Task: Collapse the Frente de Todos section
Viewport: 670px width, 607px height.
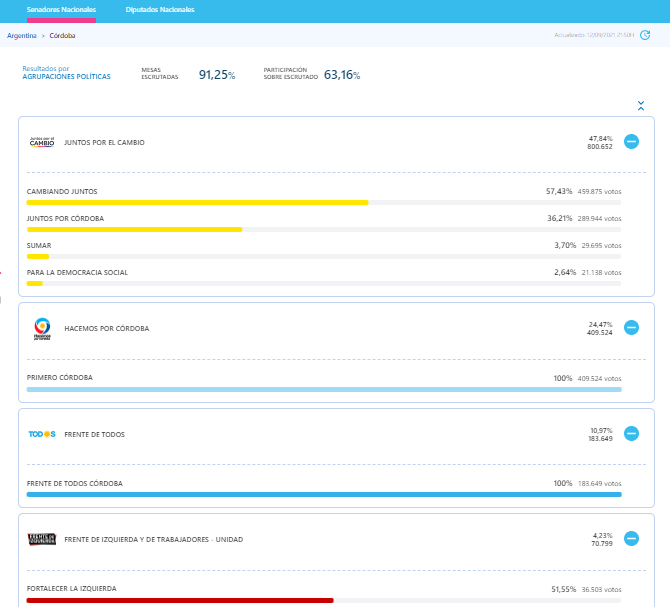Action: (631, 433)
